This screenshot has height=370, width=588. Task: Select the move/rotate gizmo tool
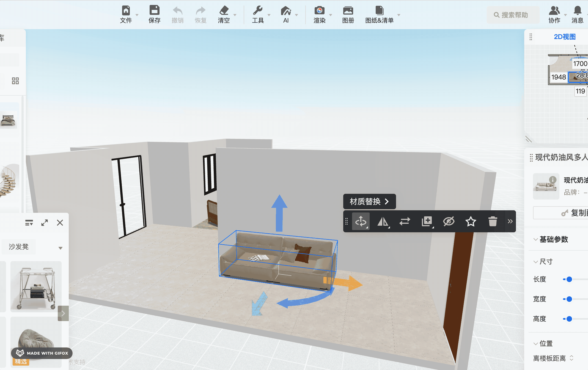click(x=361, y=221)
